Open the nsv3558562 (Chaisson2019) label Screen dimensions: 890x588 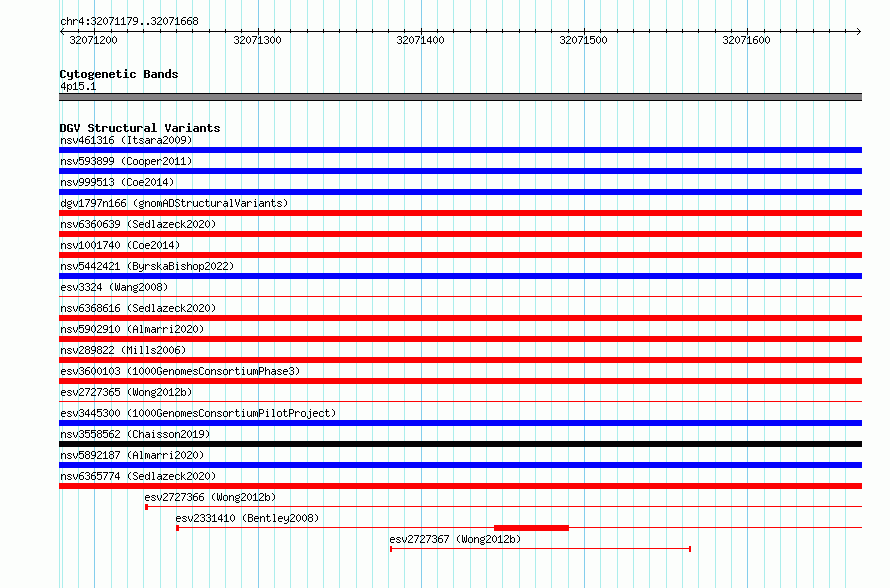pyautogui.click(x=135, y=434)
